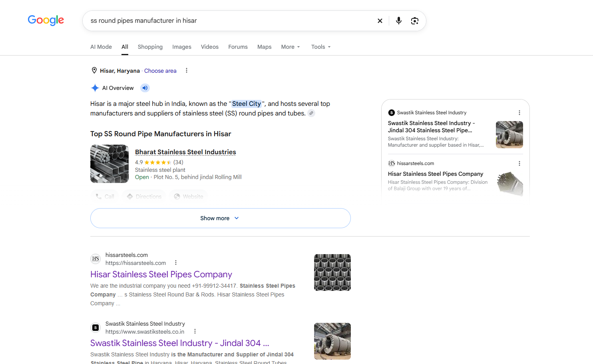Open the Forums tab
593x364 pixels.
pos(238,47)
